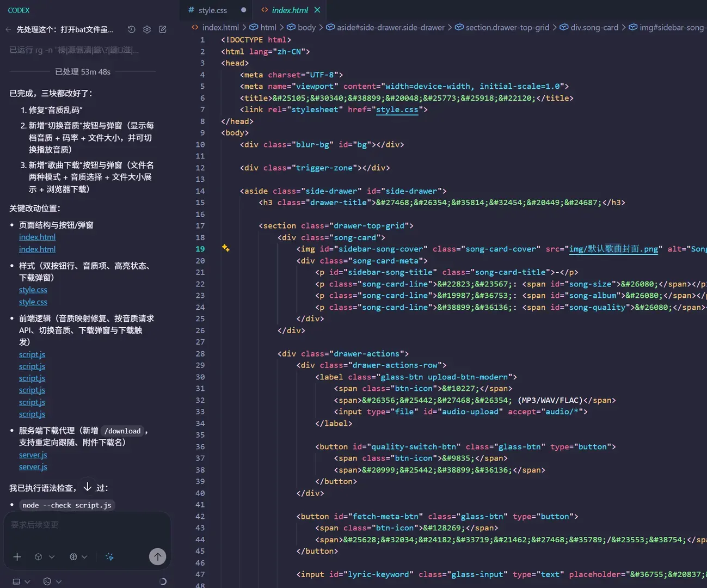Click list item "修复"音质乱码""
This screenshot has height=588, width=707.
point(56,110)
